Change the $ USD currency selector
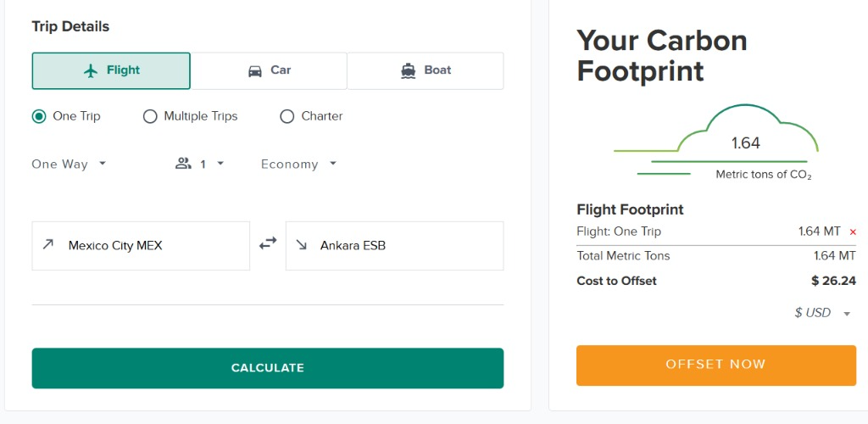 (x=821, y=313)
